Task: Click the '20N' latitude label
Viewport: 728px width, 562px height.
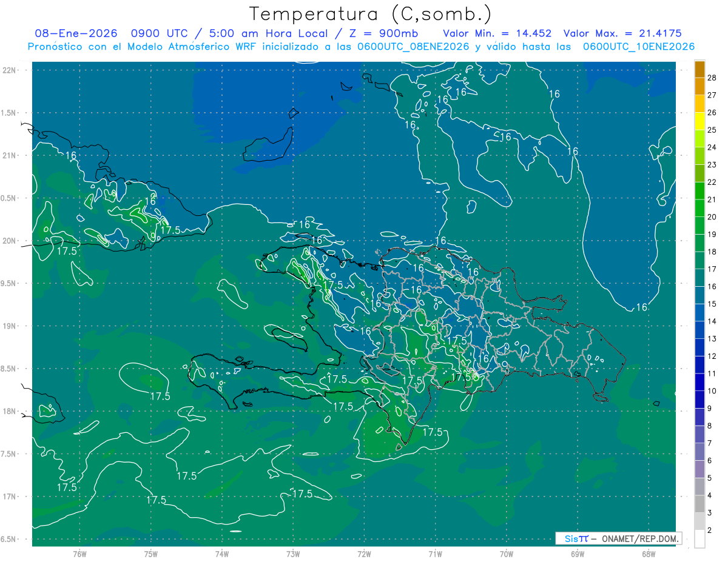Action: (x=9, y=241)
